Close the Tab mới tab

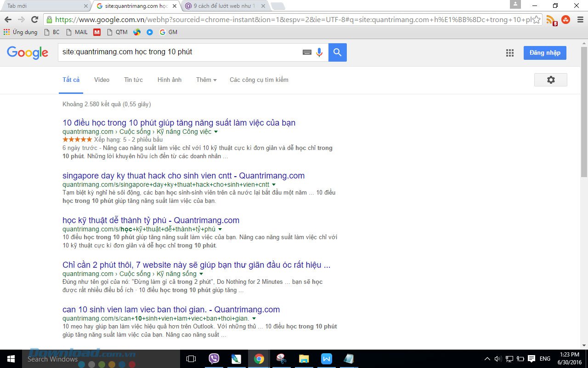85,6
